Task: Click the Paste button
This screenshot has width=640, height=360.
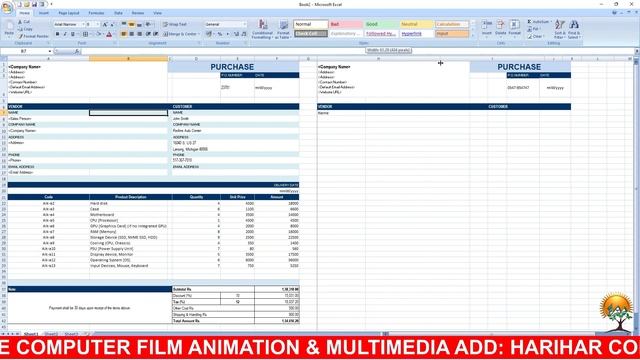Action: point(9,29)
